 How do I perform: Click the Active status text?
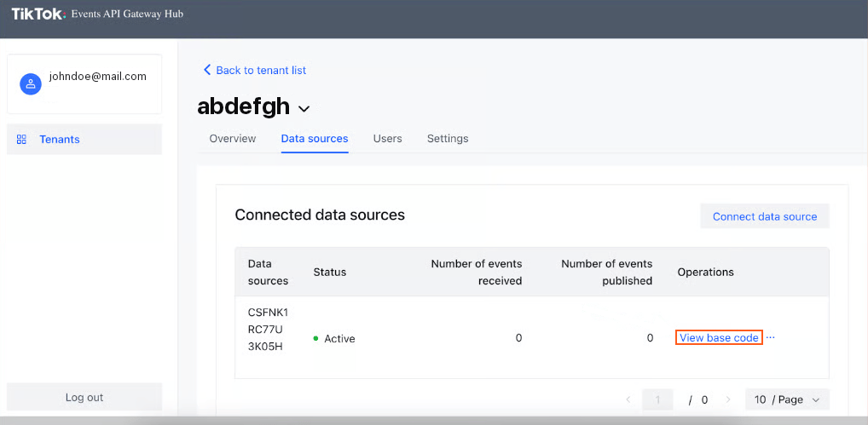[339, 338]
